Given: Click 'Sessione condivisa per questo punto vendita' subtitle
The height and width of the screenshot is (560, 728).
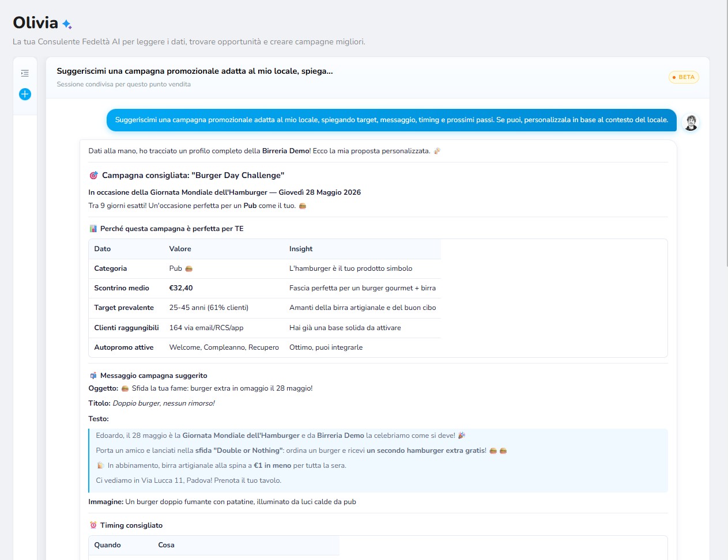Looking at the screenshot, I should point(123,84).
